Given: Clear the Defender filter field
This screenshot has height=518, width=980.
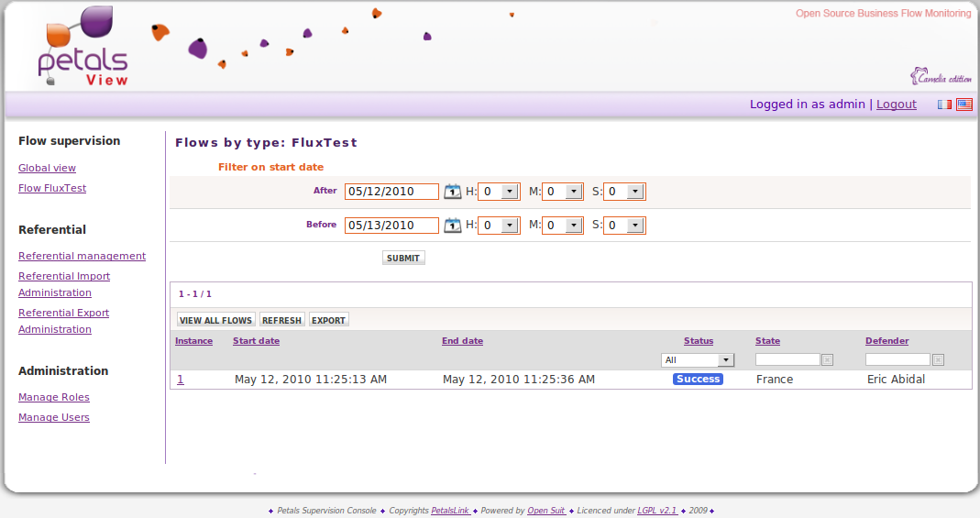Looking at the screenshot, I should pyautogui.click(x=938, y=360).
